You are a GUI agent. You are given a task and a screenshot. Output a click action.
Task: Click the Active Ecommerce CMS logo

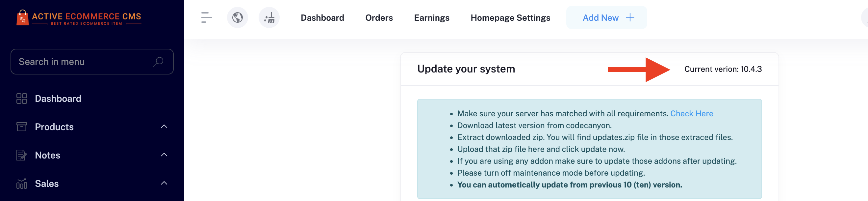click(79, 17)
